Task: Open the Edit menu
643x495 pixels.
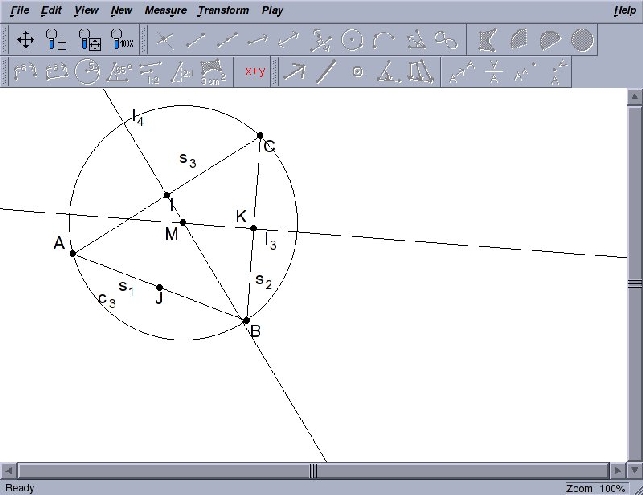Action: click(51, 10)
